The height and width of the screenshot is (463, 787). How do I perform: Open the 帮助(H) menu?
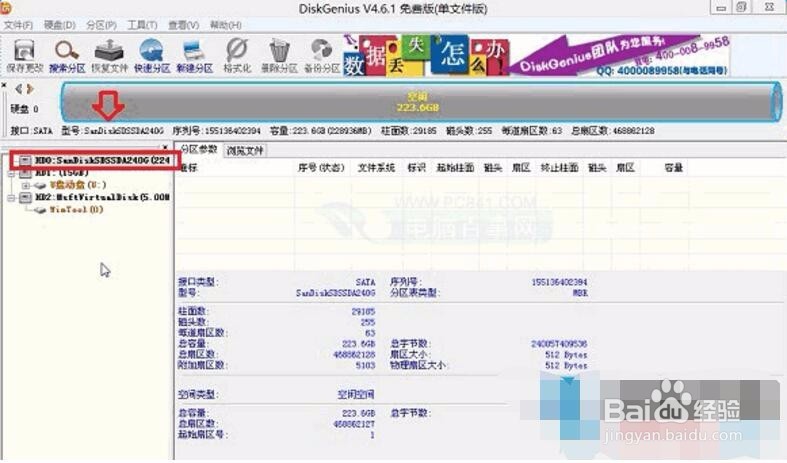(225, 25)
